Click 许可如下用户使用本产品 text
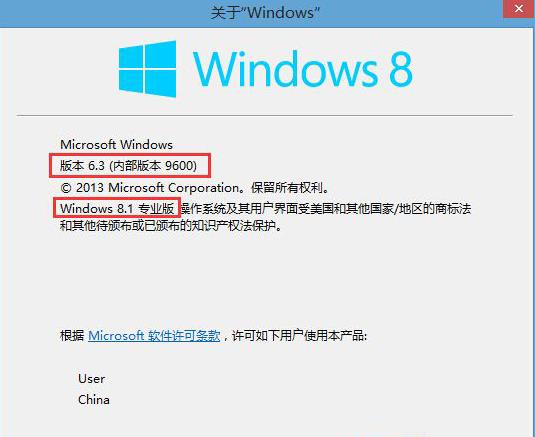This screenshot has width=535, height=437. point(299,336)
